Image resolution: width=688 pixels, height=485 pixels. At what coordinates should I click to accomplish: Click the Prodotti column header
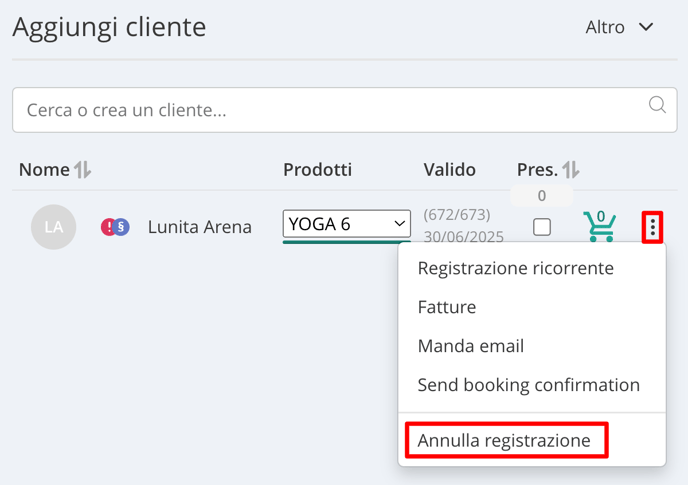(x=317, y=169)
